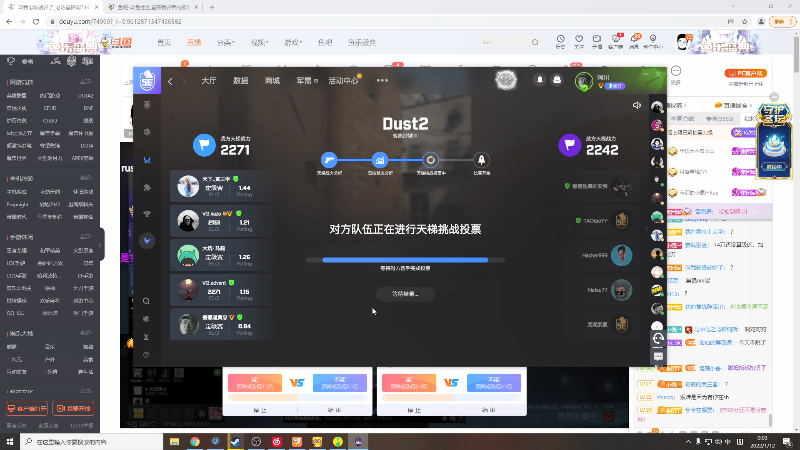The height and width of the screenshot is (450, 800).
Task: Open the 数据 tab in 5E client
Action: 240,81
